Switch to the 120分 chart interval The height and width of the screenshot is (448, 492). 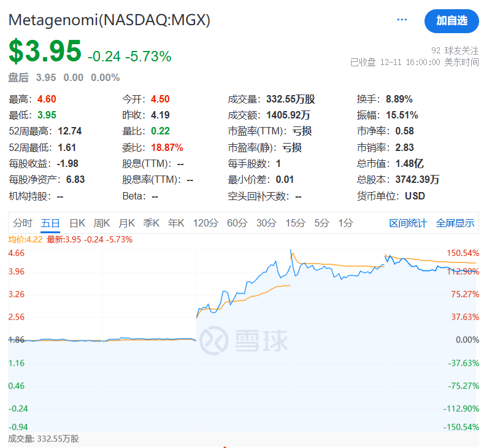[206, 223]
